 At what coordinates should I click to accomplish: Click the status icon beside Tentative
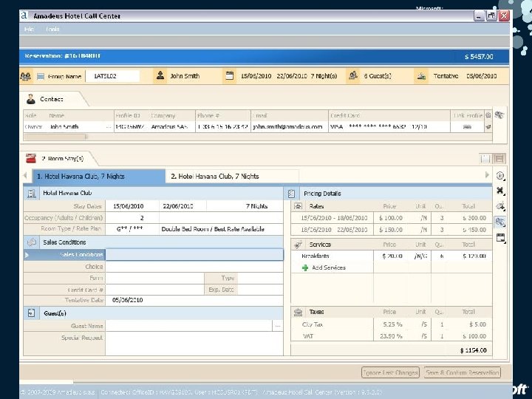pos(421,76)
